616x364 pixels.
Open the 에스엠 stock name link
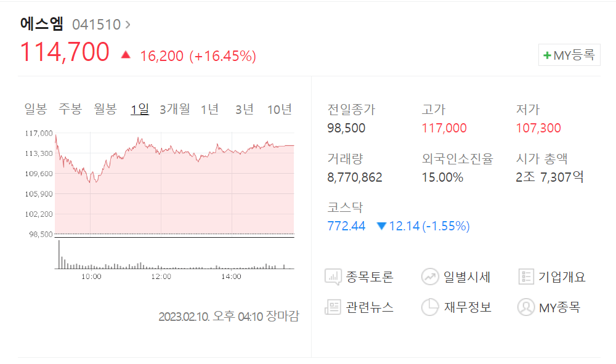(41, 24)
